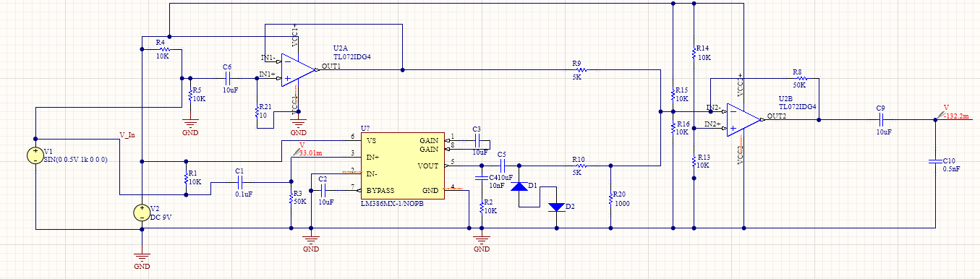This screenshot has width=980, height=279.
Task: Click the IN2- pin label on U2B
Action: (x=712, y=108)
